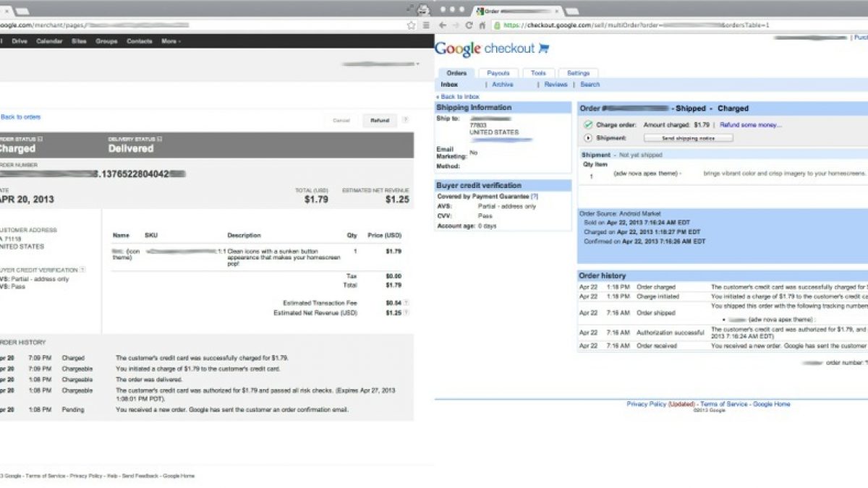868x488 pixels.
Task: Click the Delivered status text
Action: (131, 148)
